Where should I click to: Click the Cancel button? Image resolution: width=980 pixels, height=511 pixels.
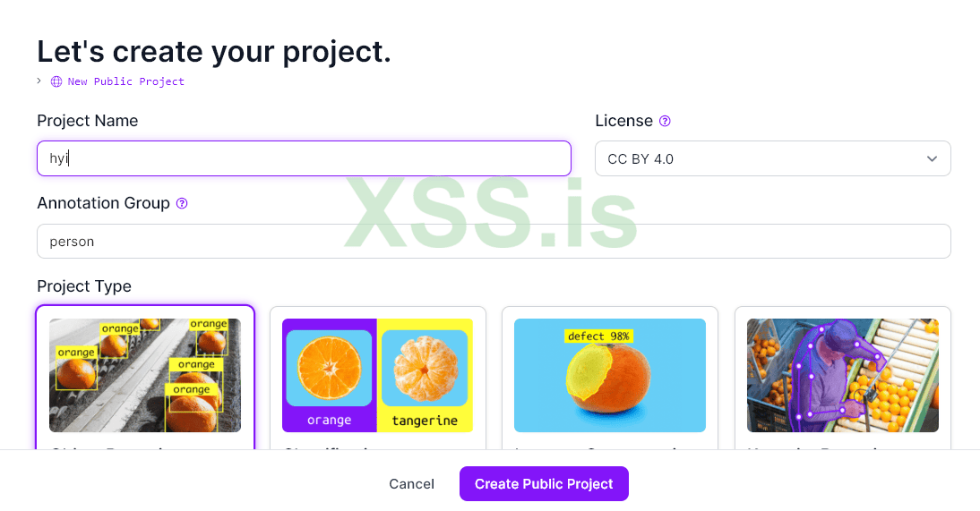coord(411,484)
